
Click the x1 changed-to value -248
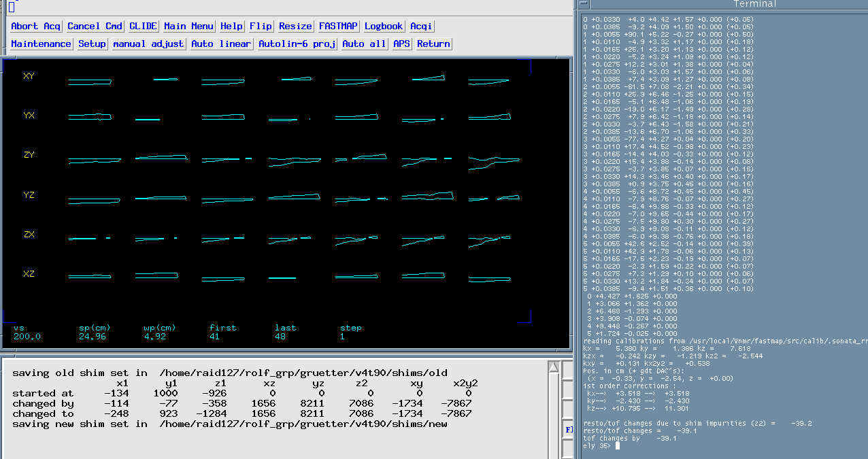click(x=117, y=413)
